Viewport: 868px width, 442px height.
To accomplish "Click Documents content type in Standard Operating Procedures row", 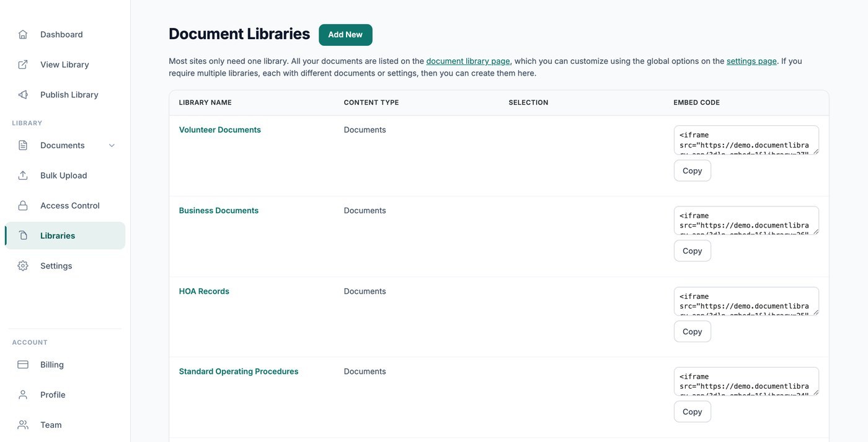I will tap(365, 371).
